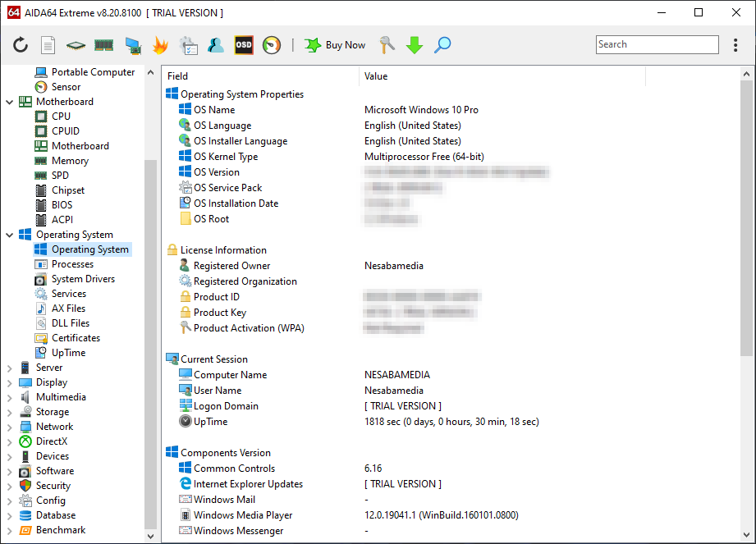This screenshot has width=756, height=544.
Task: Launch the System Stability Test flame icon
Action: pyautogui.click(x=160, y=45)
